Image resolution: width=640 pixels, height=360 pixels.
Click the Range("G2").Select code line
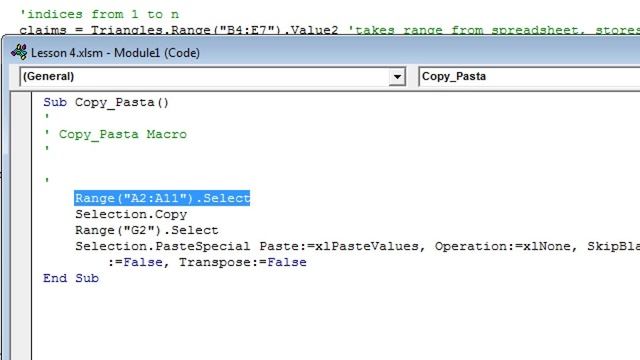(147, 230)
